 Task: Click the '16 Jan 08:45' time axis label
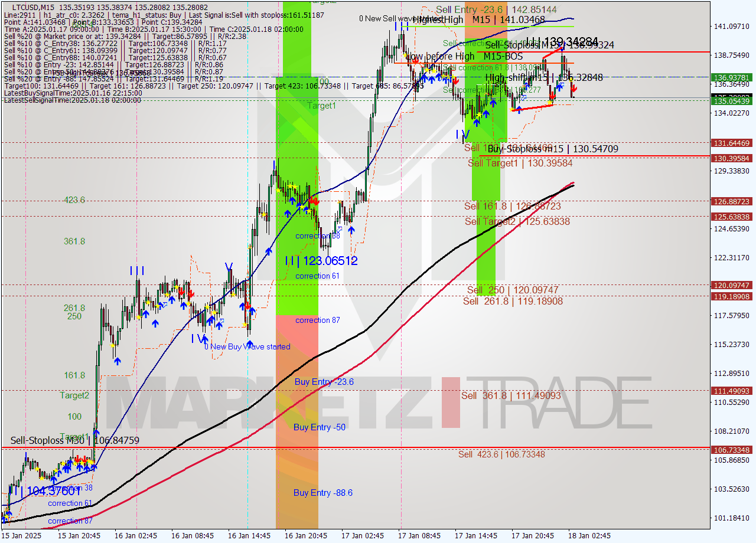193,536
